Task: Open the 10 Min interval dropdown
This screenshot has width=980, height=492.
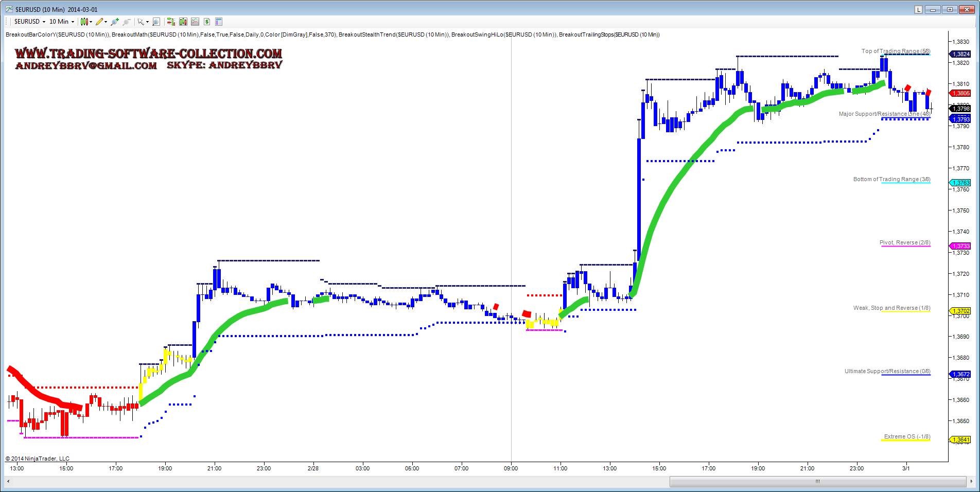Action: coord(61,22)
